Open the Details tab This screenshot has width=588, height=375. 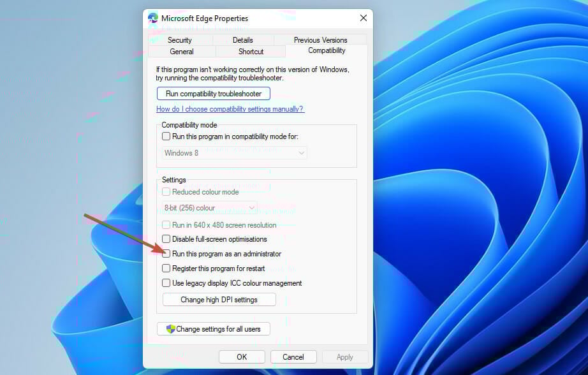[243, 40]
